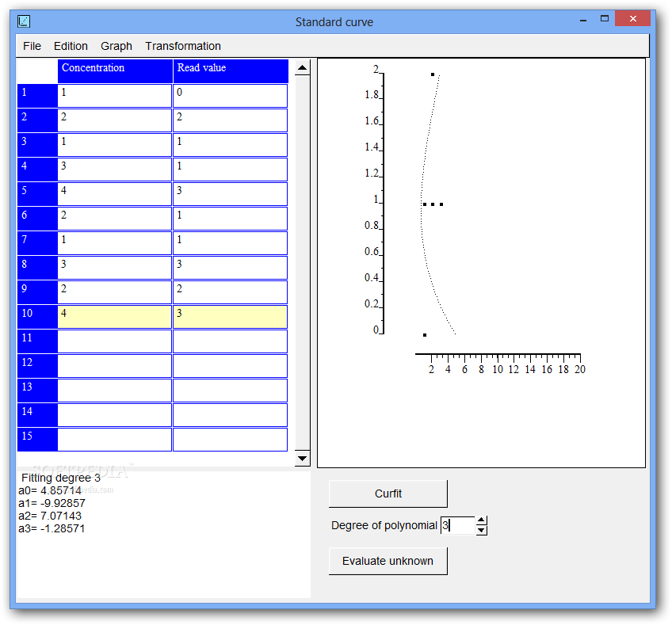Click the highlighted Concentration cell in row 10
Screen dimensions: 672x625
[115, 317]
